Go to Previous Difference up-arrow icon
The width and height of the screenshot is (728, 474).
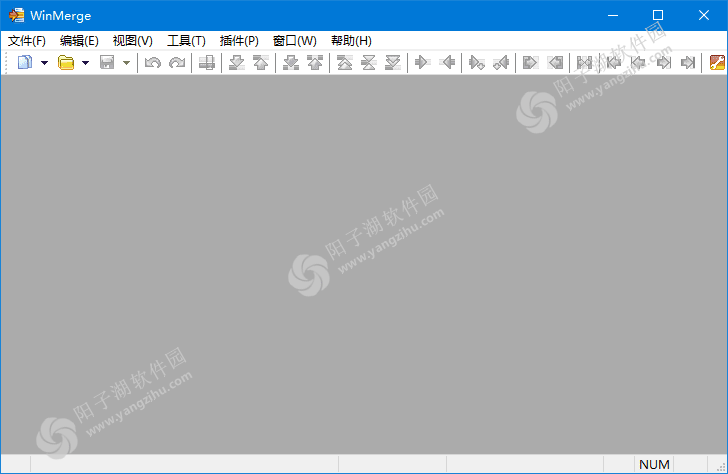tap(261, 62)
